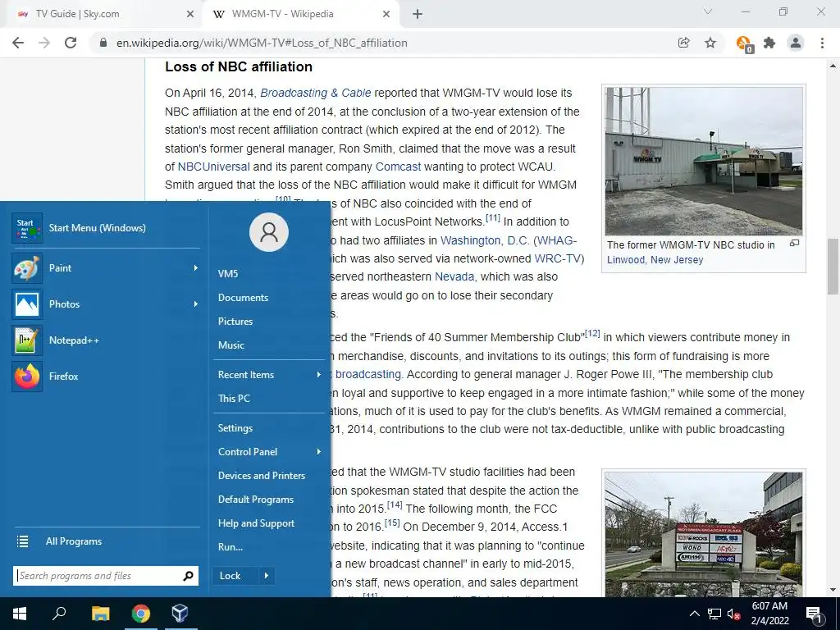Click the page's vertical scrollbar thumb
The image size is (840, 630).
point(833,267)
